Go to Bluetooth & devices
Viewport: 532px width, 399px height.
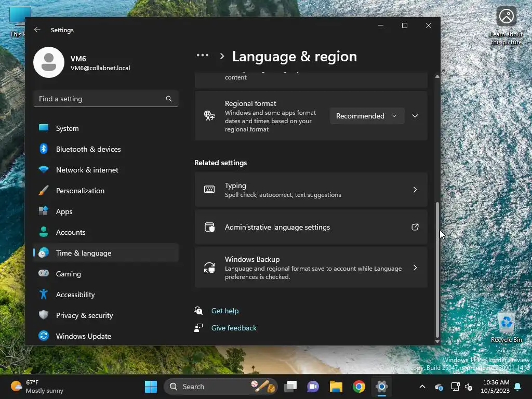[106, 149]
